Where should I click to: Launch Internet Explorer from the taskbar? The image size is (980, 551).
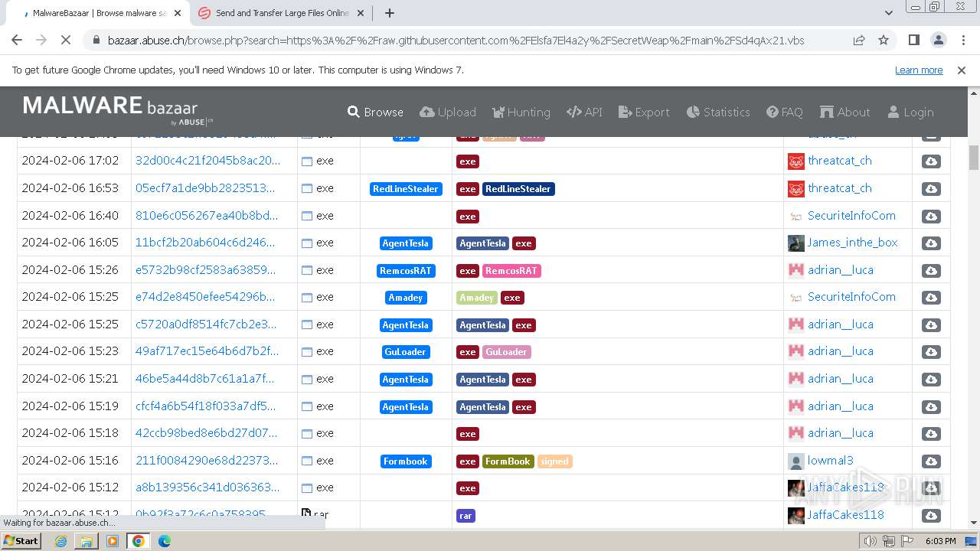(60, 541)
